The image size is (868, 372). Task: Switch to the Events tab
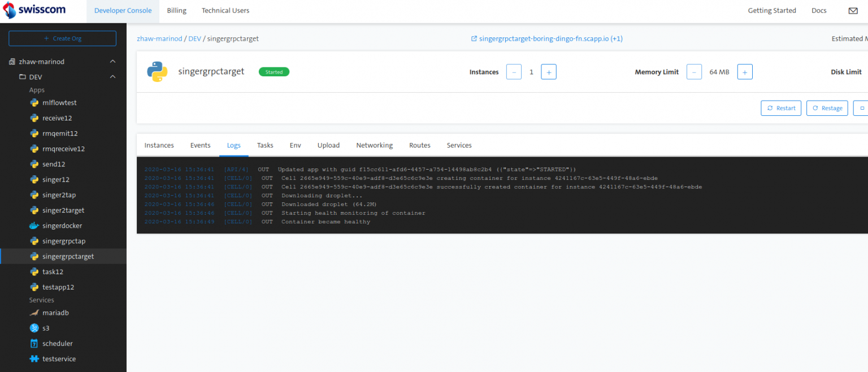(x=200, y=145)
